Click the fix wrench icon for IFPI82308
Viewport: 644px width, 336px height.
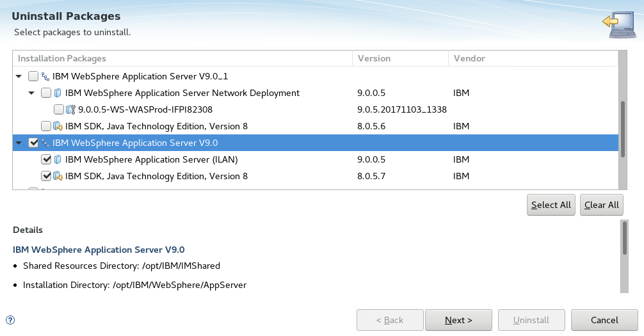[70, 109]
